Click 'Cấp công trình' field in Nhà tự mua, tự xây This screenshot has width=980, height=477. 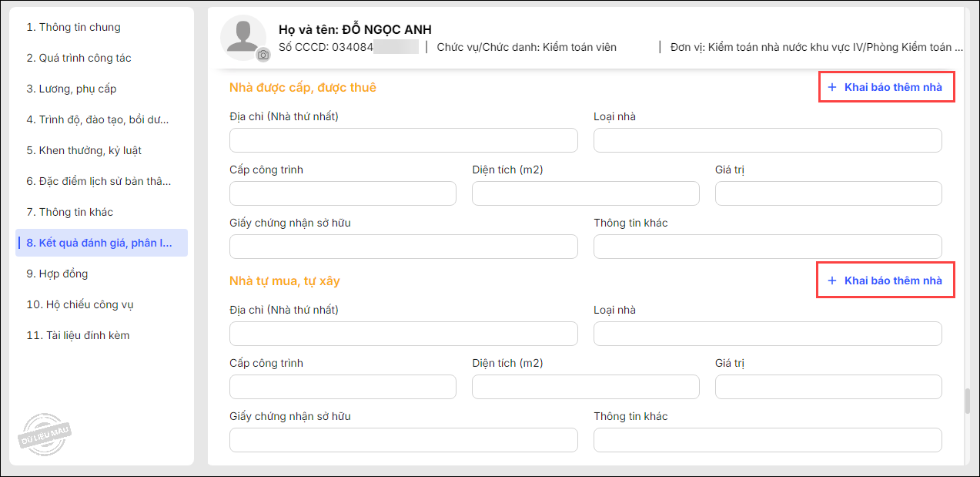[343, 387]
